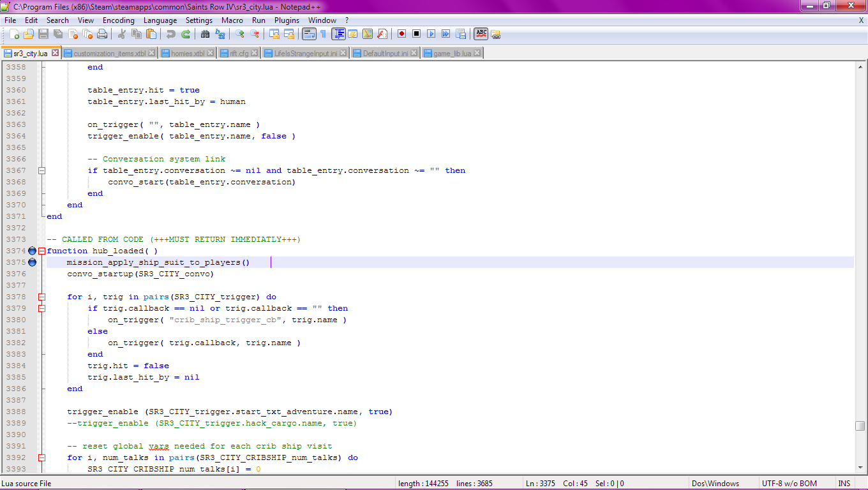Open Find with the binoculars icon
The width and height of the screenshot is (868, 490).
click(205, 34)
